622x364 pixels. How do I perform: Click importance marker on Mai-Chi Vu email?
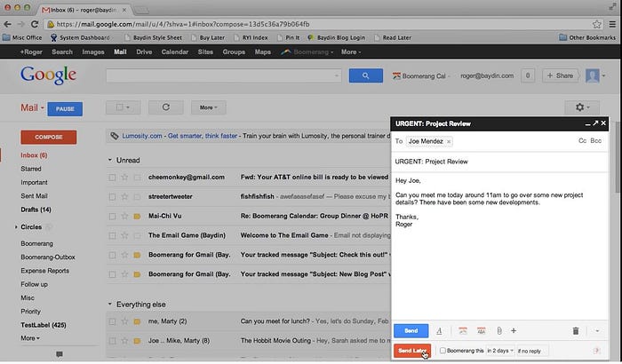137,216
